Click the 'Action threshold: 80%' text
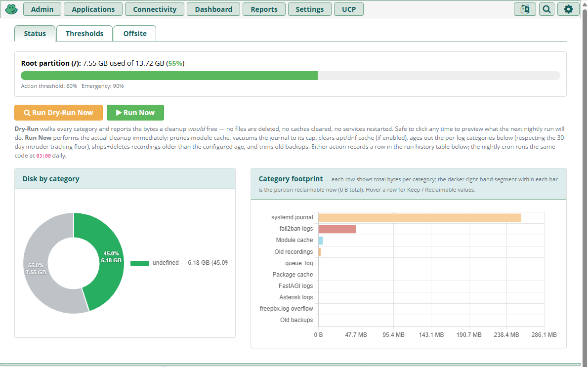 point(49,86)
